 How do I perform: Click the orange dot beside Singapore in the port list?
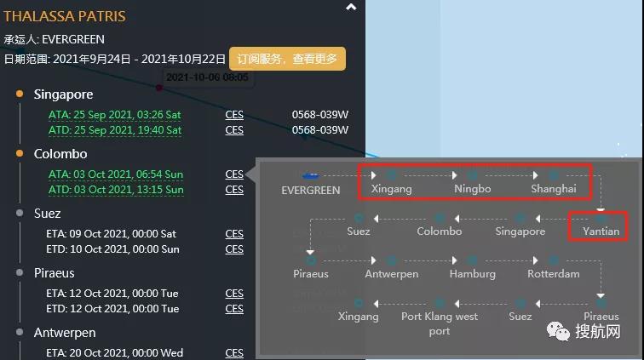20,94
